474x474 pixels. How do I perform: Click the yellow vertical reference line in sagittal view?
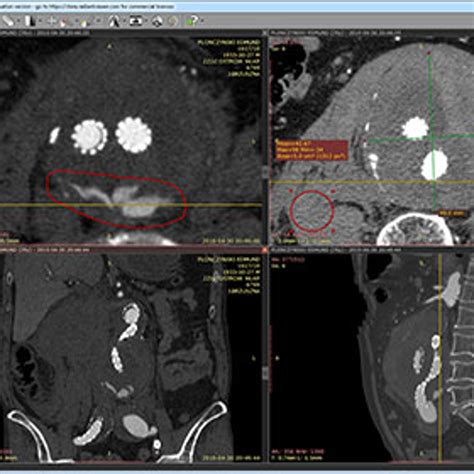coord(441,358)
